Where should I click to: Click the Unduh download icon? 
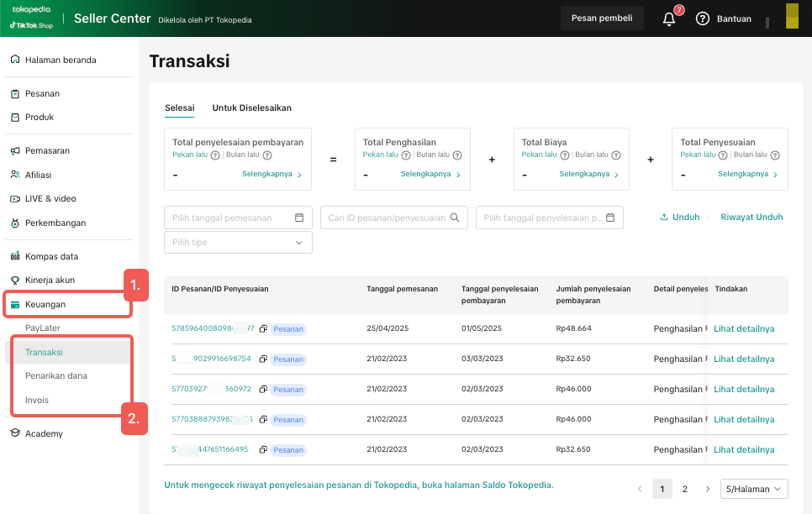coord(664,217)
